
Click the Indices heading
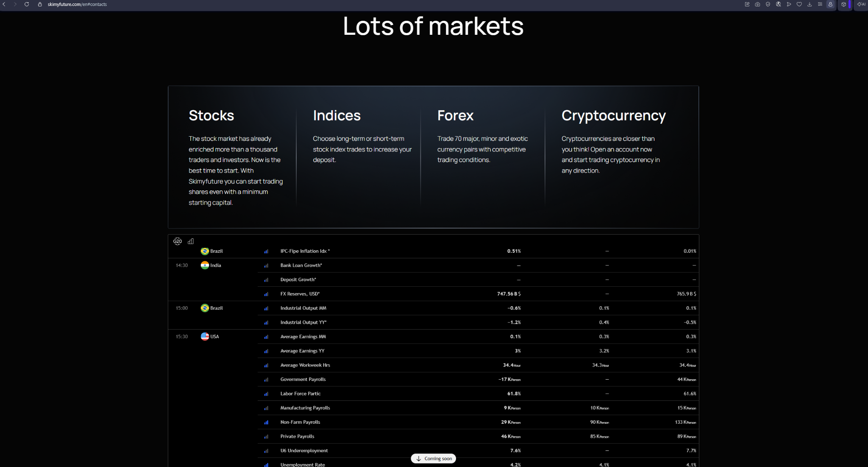pos(337,115)
